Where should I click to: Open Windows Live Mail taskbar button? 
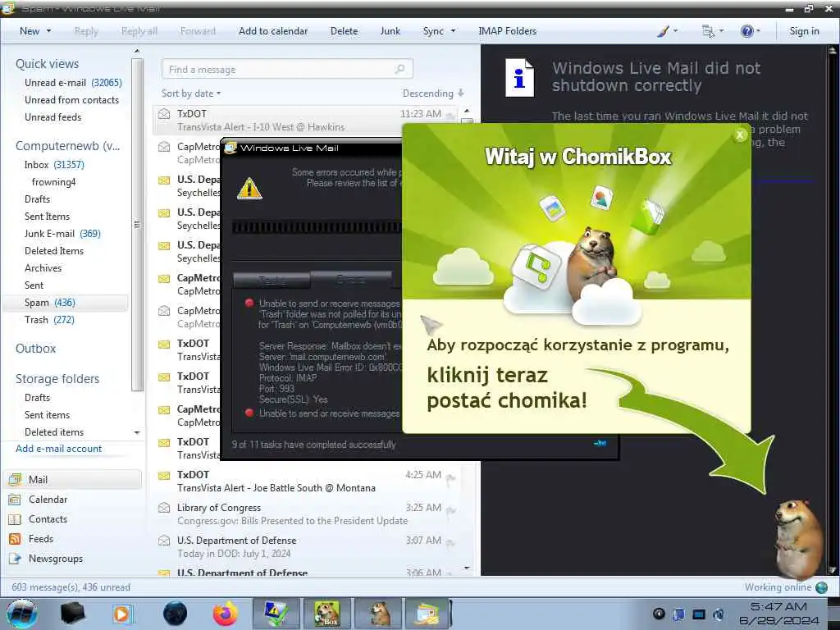tap(427, 614)
